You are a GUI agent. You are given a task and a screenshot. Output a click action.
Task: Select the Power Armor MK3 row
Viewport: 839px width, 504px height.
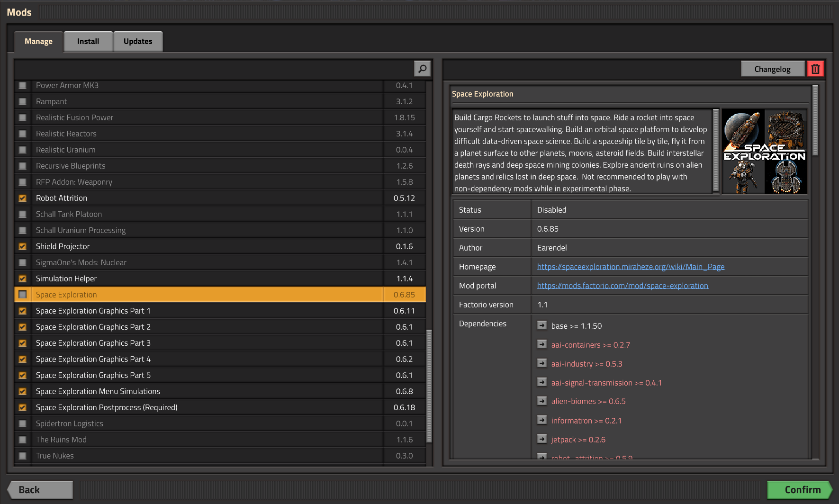[220, 85]
